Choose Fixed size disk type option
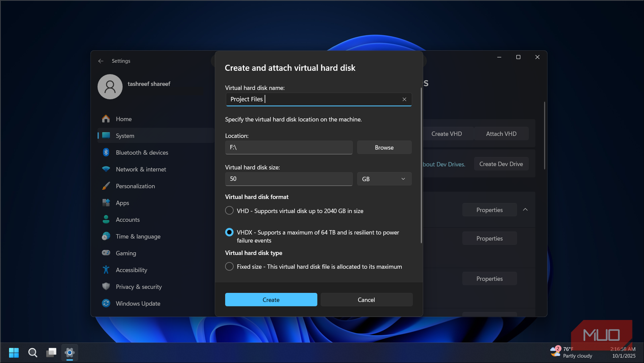The height and width of the screenshot is (363, 644). click(x=229, y=266)
